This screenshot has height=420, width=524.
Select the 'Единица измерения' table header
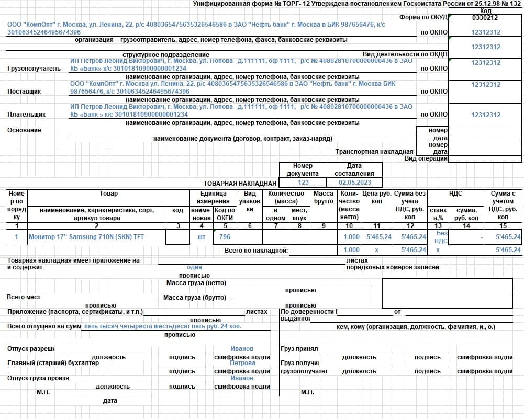pos(213,197)
